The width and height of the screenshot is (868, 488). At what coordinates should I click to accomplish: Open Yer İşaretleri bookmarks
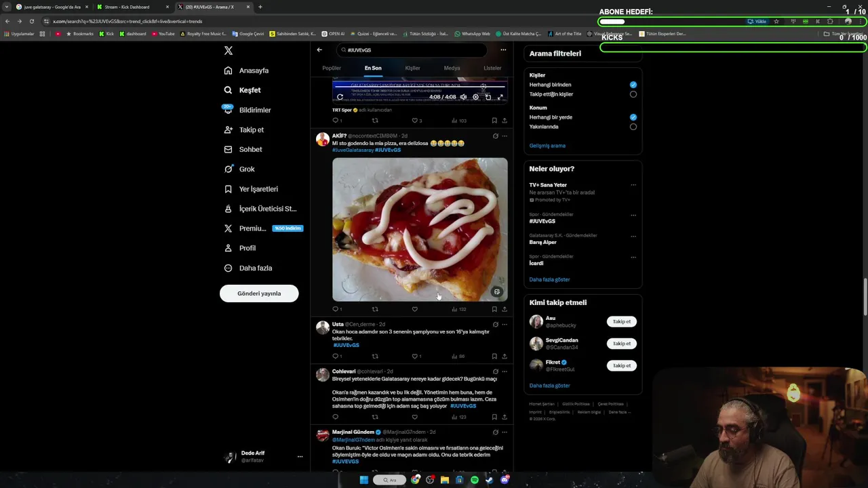251,189
